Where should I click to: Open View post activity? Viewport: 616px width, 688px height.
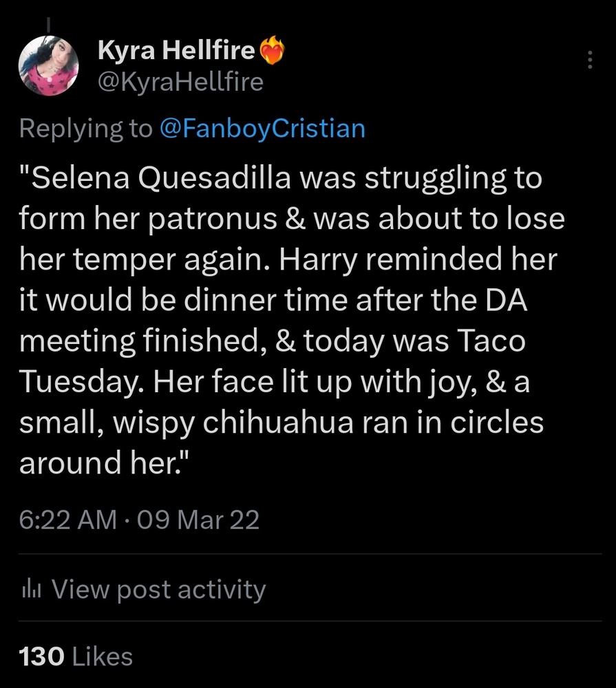[158, 590]
